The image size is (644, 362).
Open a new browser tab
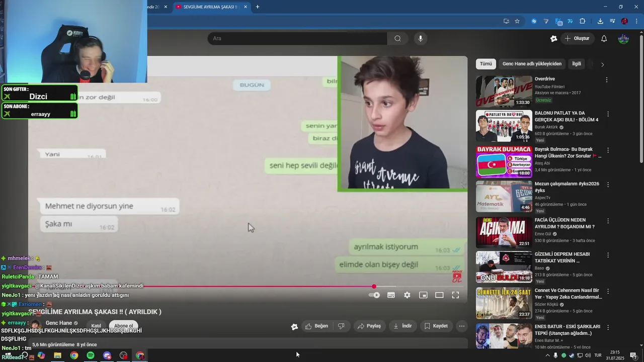(x=258, y=7)
